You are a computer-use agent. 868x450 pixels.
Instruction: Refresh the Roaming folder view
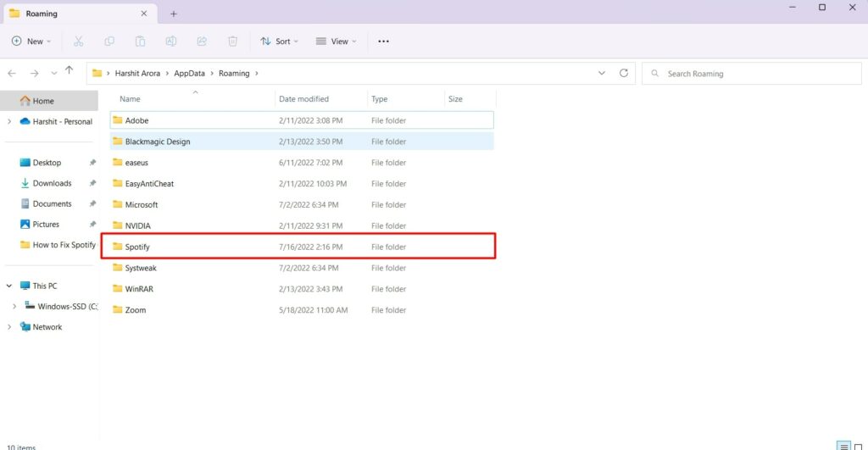[x=624, y=74]
